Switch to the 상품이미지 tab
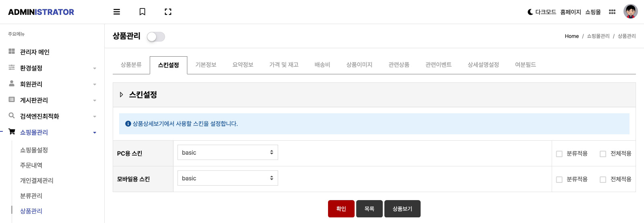The height and width of the screenshot is (223, 644). click(x=359, y=65)
